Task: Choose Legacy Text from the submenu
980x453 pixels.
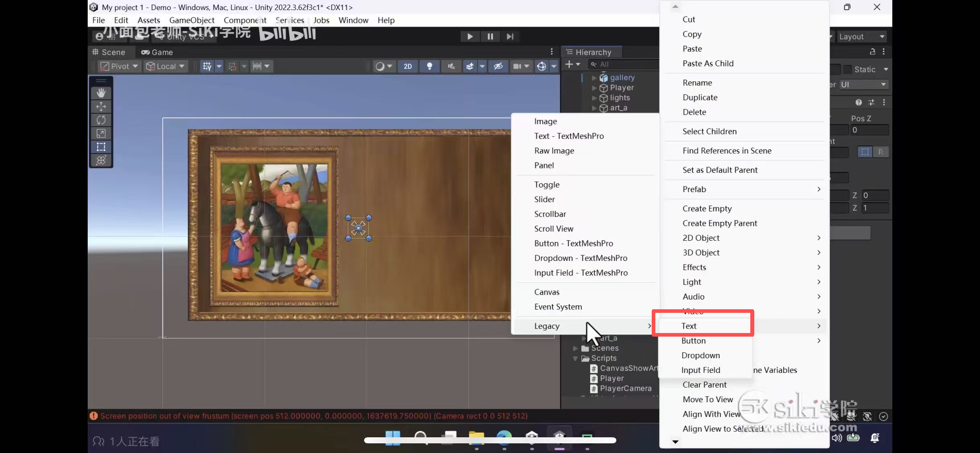Action: point(705,326)
